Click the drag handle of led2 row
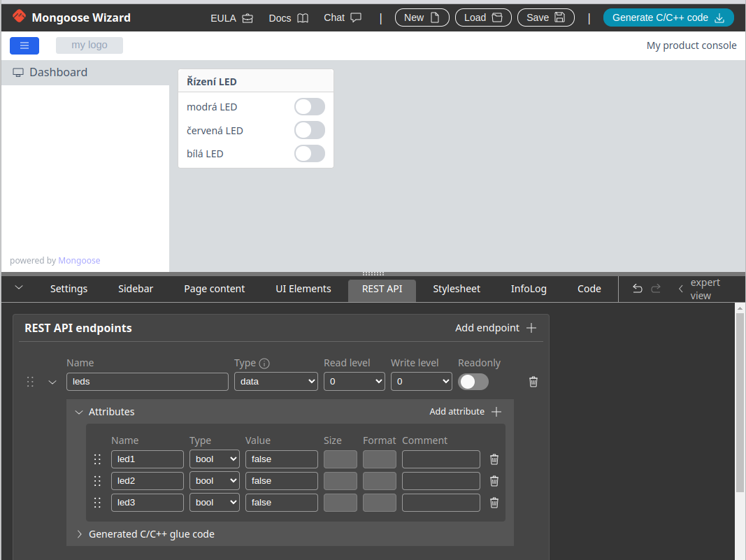This screenshot has height=560, width=746. [97, 481]
